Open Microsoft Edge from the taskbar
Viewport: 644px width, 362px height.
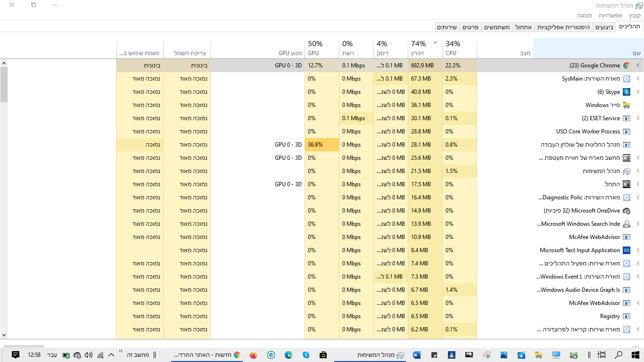tap(289, 355)
